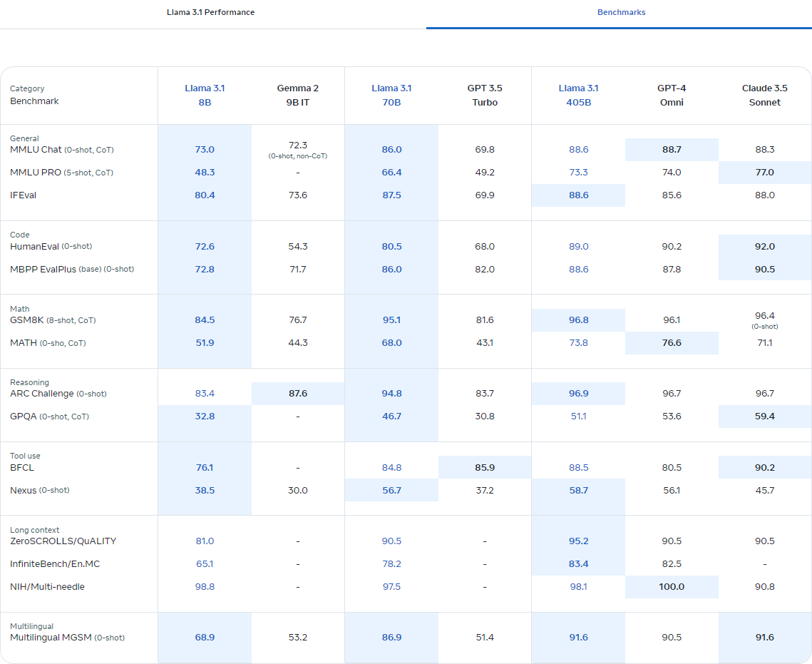The image size is (812, 664).
Task: Select the MMLU PRO row label
Action: 61,173
